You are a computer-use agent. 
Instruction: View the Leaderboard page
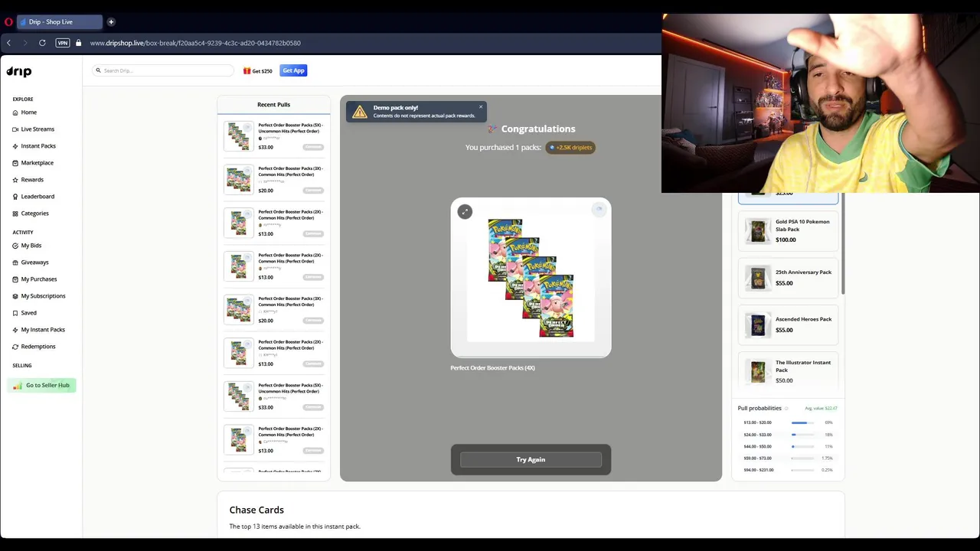(x=33, y=197)
